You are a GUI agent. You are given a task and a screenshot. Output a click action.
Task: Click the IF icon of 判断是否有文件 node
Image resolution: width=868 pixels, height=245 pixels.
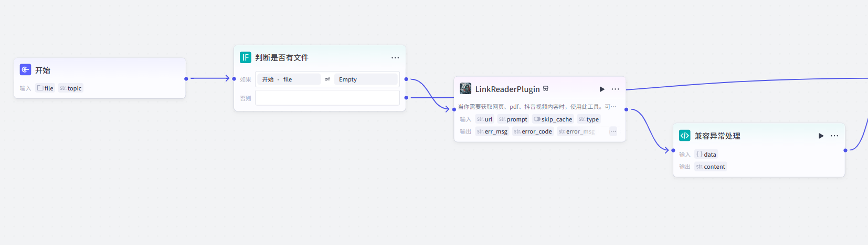[x=245, y=57]
